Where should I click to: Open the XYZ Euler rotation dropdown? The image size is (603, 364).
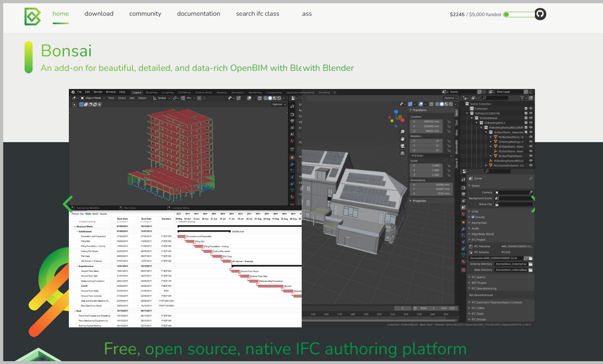[x=431, y=155]
